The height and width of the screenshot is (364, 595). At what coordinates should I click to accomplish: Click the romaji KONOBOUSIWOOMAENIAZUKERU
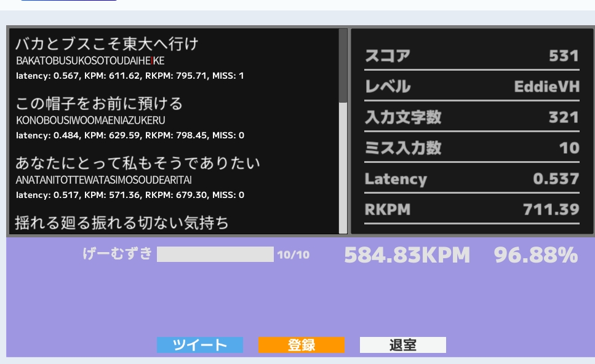coord(90,120)
